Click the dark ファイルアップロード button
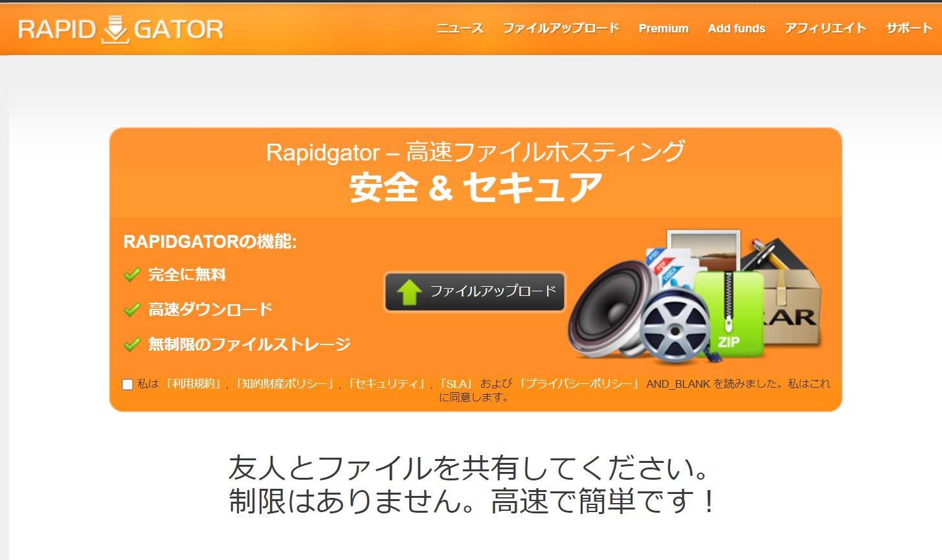Screen dimensions: 942x560 (x=475, y=292)
